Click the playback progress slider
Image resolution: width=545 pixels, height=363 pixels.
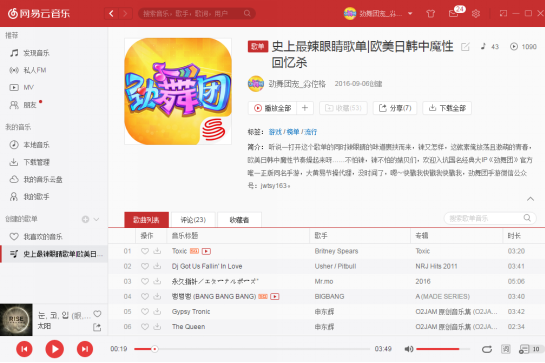252,349
